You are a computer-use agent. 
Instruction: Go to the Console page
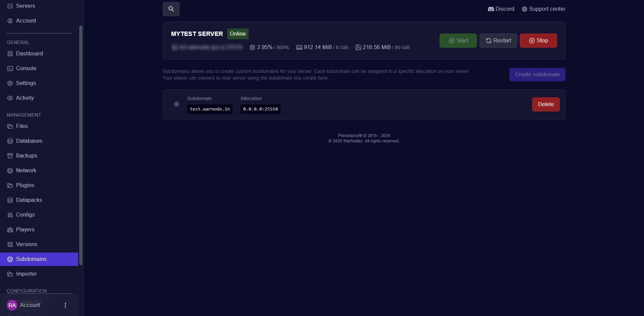[x=39, y=69]
